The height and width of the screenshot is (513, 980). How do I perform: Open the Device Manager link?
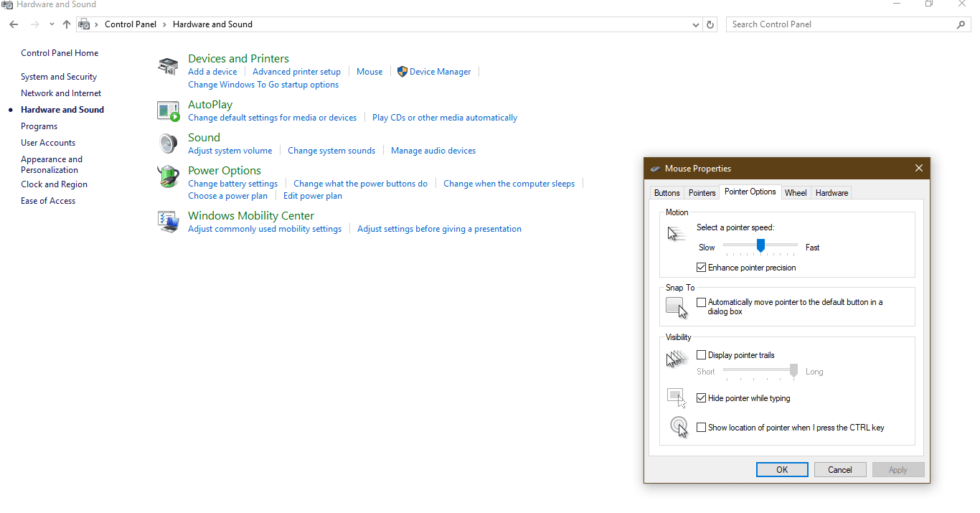[x=440, y=72]
